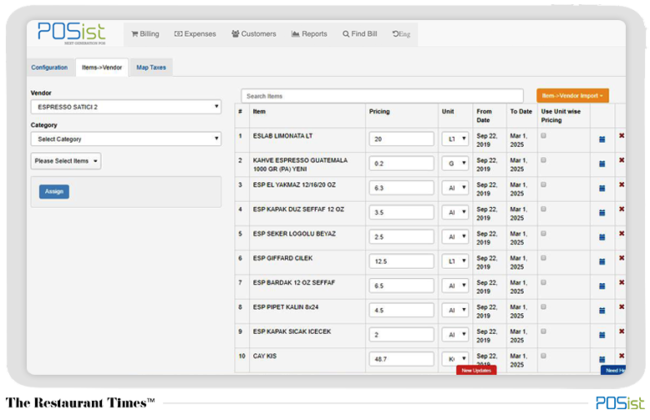650x420 pixels.
Task: Change unit dropdown for ESLAB LIMONATA LT
Action: [x=455, y=139]
